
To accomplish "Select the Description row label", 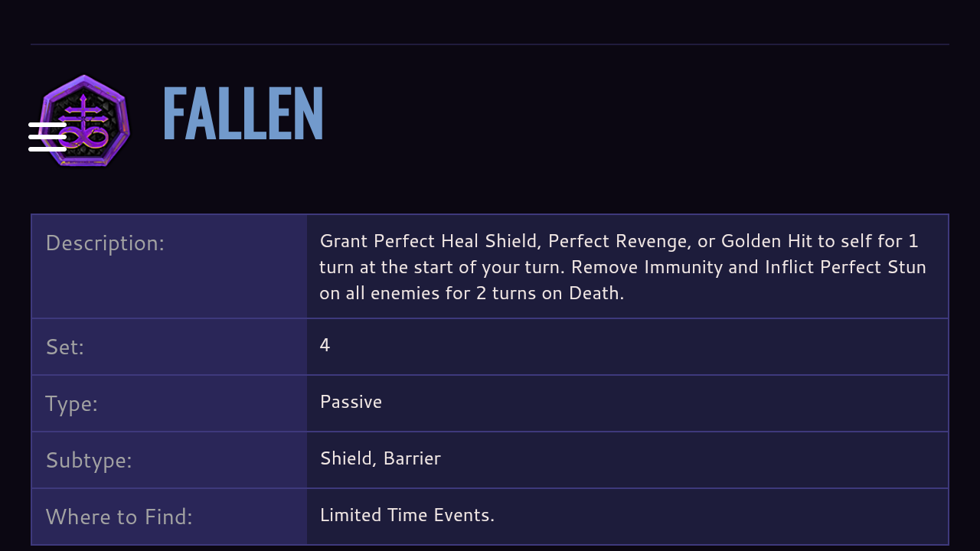I will click(105, 243).
